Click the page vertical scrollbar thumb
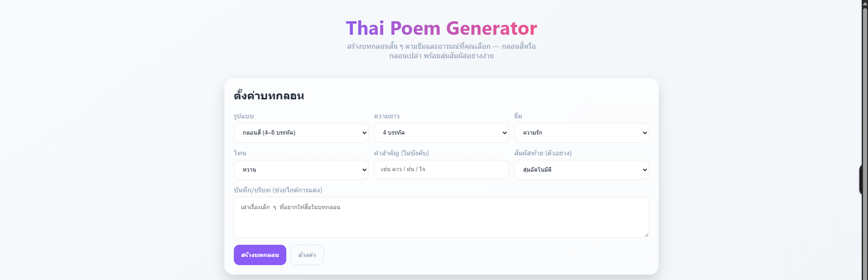Image resolution: width=868 pixels, height=280 pixels. point(864,135)
